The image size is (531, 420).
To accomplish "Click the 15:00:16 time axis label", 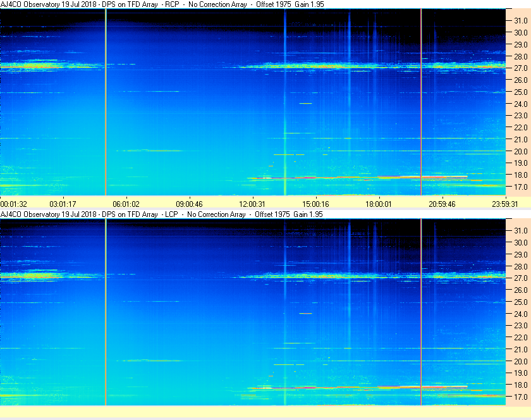I will point(315,204).
